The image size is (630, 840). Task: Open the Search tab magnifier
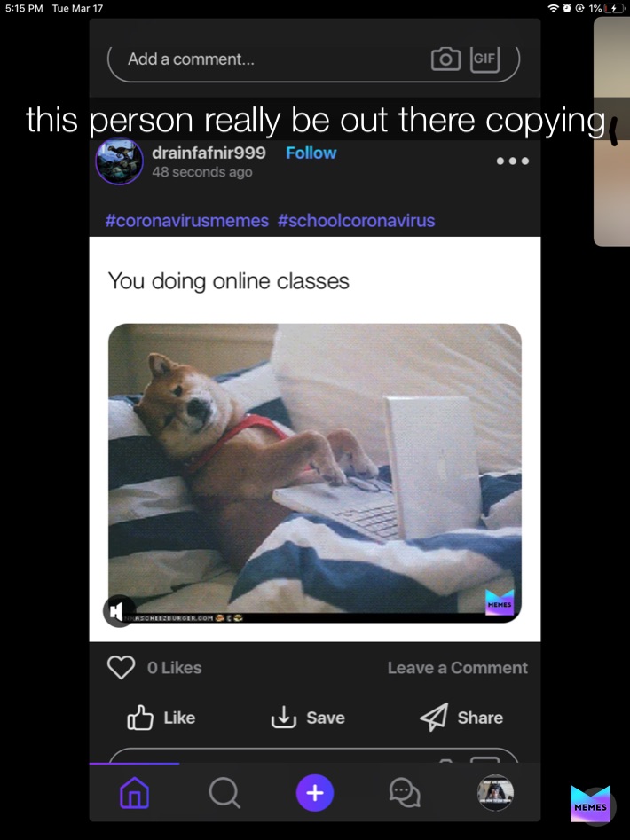pos(224,792)
